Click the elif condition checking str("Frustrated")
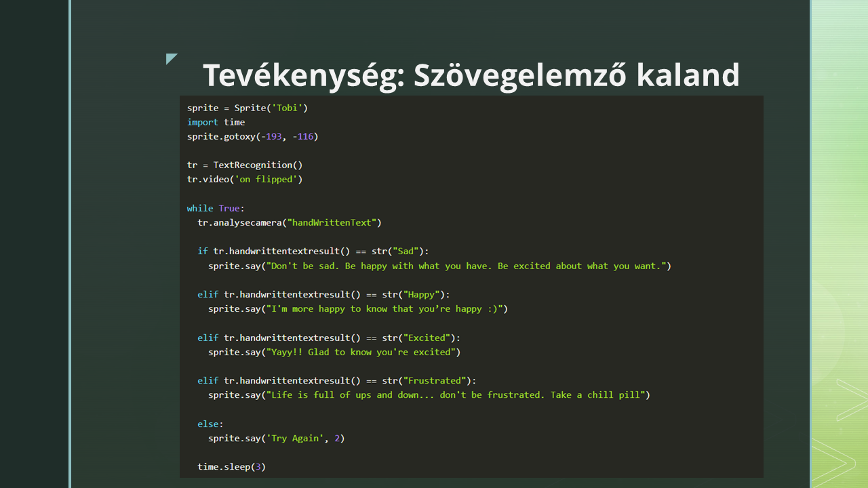 coord(336,380)
